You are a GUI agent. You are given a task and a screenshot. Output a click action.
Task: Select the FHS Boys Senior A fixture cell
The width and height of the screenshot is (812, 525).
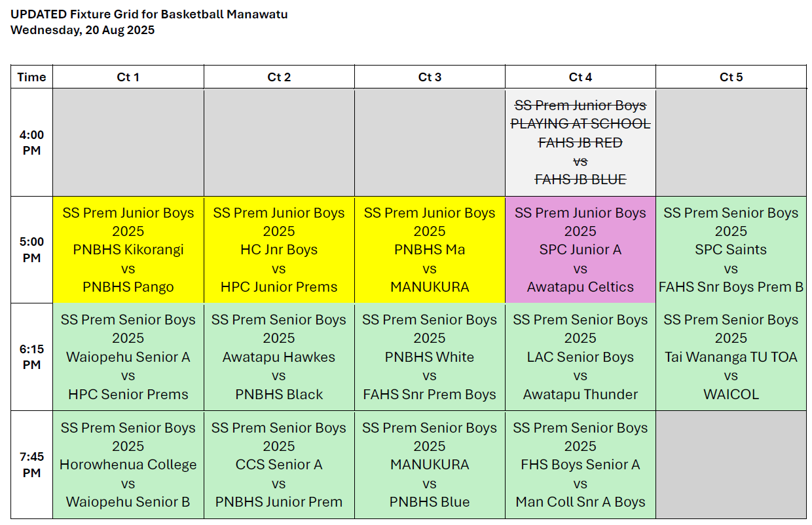[x=580, y=465]
